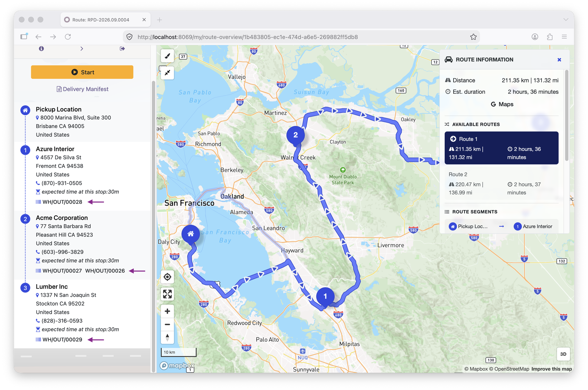Viewport: 588px width, 390px height.
Task: Select the Route 1 card
Action: coord(501,148)
